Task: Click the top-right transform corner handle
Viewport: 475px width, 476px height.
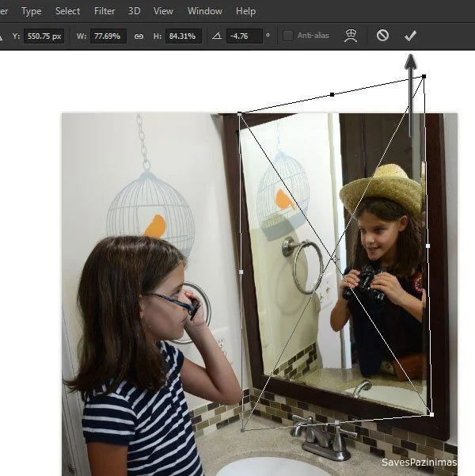Action: (424, 77)
